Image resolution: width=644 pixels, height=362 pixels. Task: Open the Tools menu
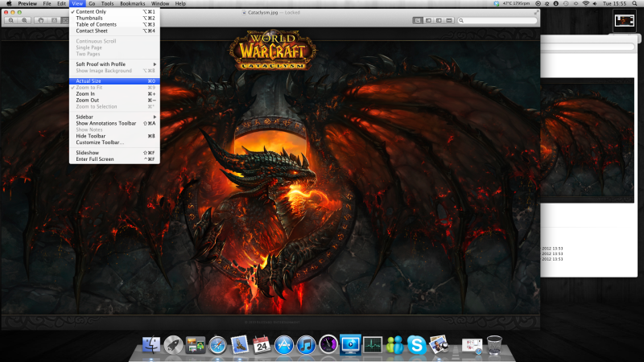pos(108,3)
